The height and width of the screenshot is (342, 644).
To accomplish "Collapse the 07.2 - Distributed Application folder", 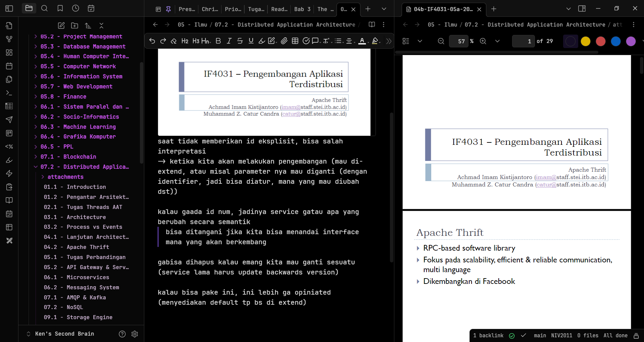I will (36, 167).
